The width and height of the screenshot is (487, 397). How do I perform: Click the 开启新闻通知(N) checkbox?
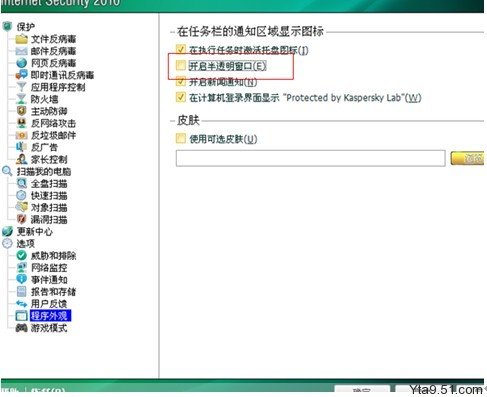181,81
